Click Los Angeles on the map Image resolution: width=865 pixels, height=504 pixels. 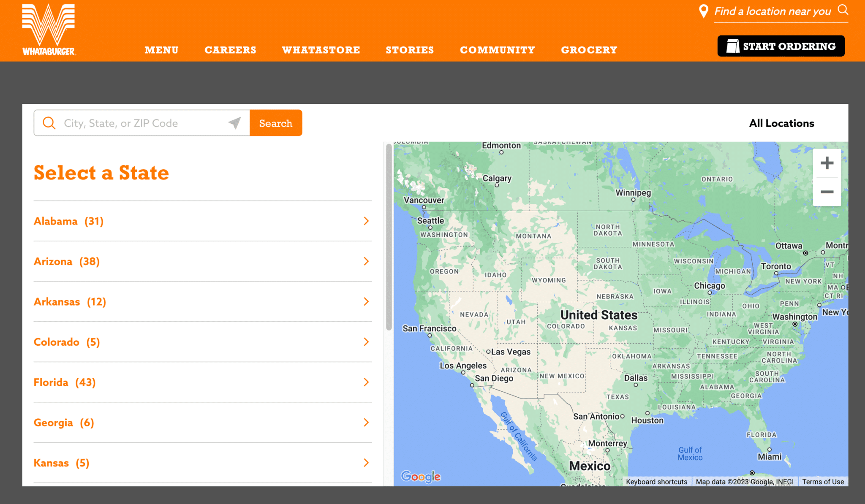(463, 366)
